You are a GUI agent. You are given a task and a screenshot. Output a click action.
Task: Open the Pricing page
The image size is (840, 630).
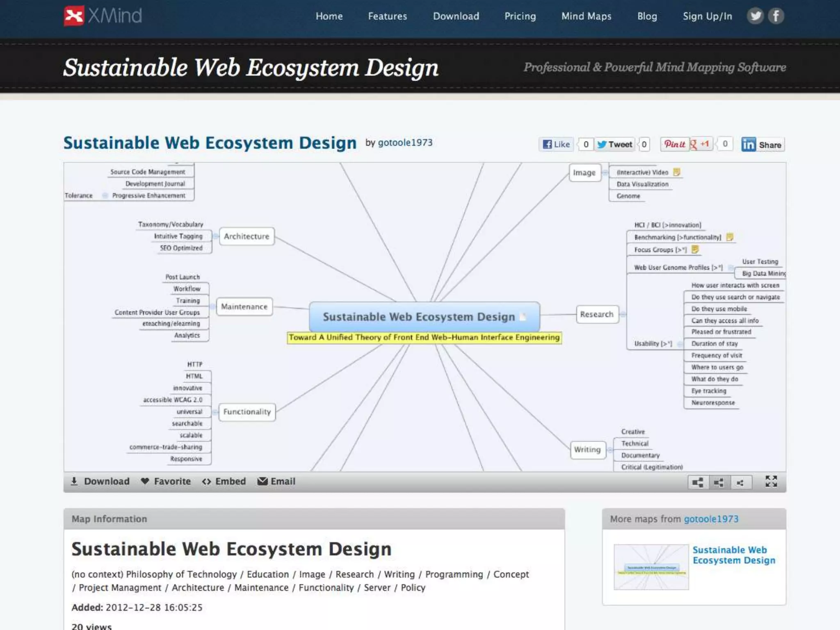tap(520, 16)
